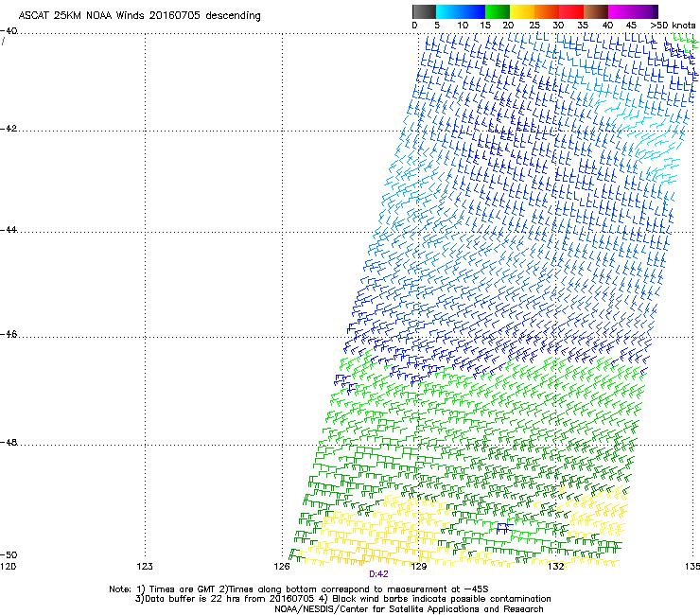Click the legend label '15'
Image resolution: width=700 pixels, height=615 pixels.
click(485, 26)
